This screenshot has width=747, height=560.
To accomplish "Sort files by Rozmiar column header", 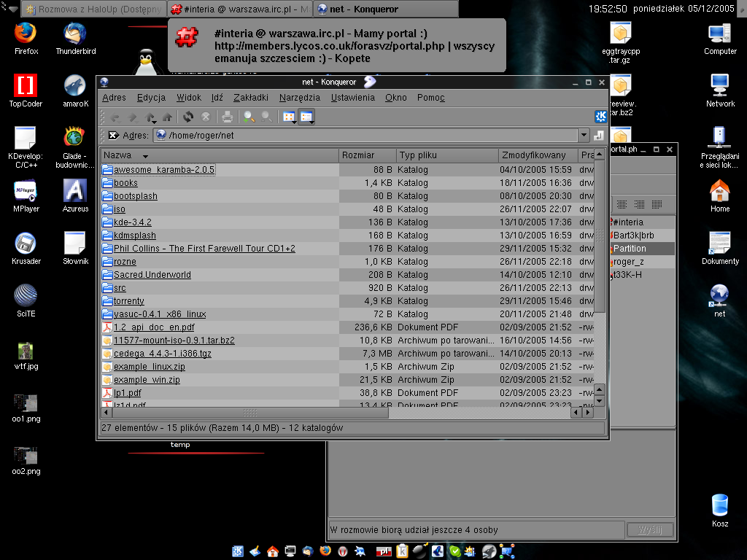I will (368, 155).
